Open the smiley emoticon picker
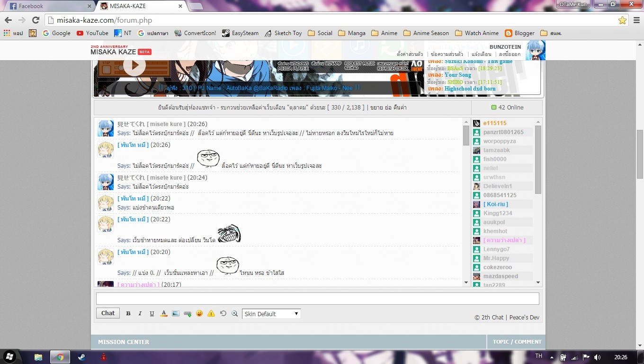 click(x=199, y=313)
